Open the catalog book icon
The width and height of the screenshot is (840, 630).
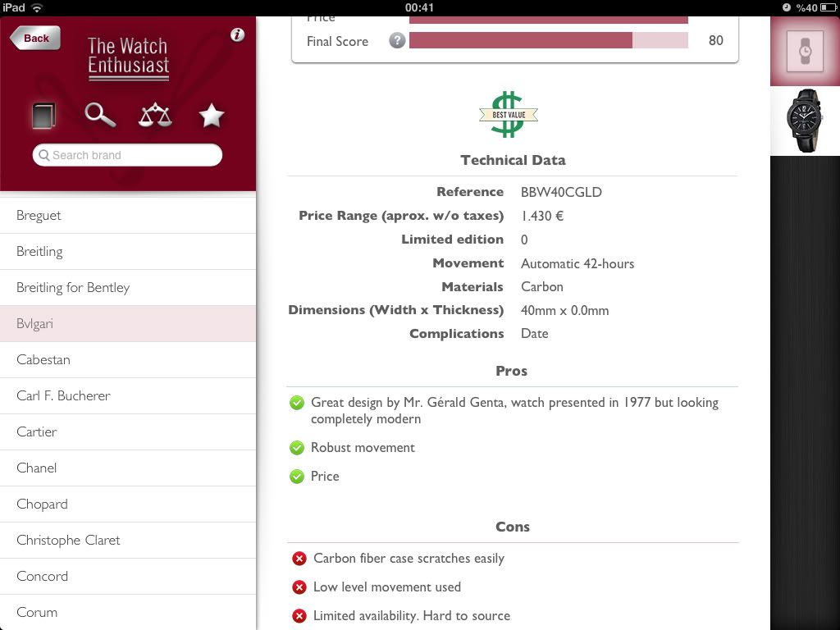pos(43,115)
